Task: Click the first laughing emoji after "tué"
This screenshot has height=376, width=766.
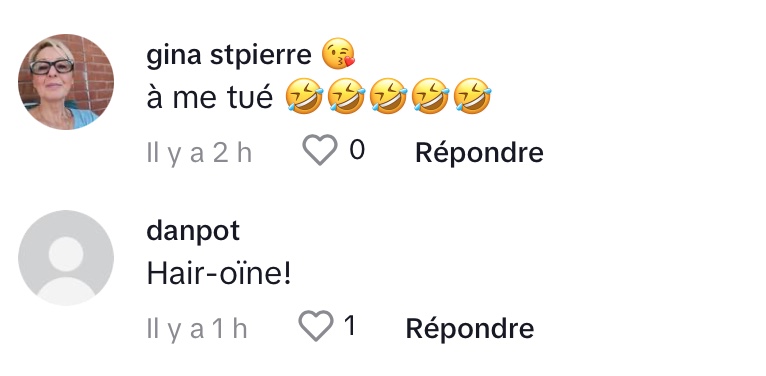Action: point(304,96)
